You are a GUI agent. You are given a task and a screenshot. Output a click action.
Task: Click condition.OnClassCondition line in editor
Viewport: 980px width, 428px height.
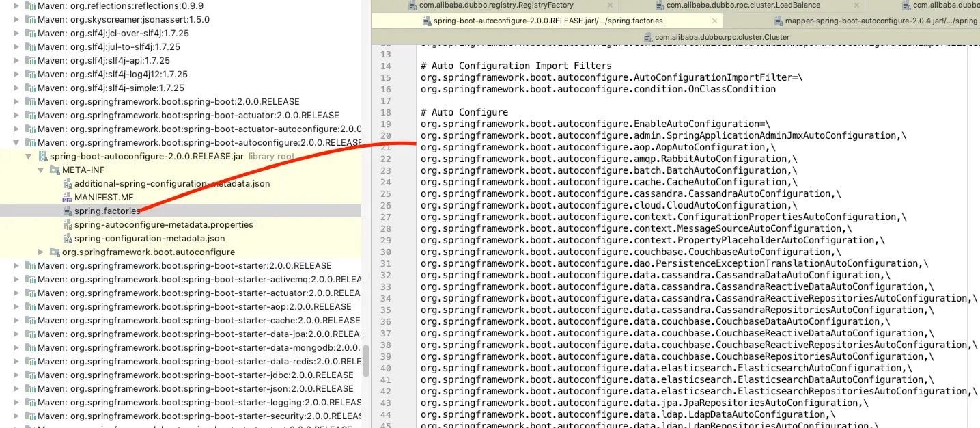tap(598, 89)
